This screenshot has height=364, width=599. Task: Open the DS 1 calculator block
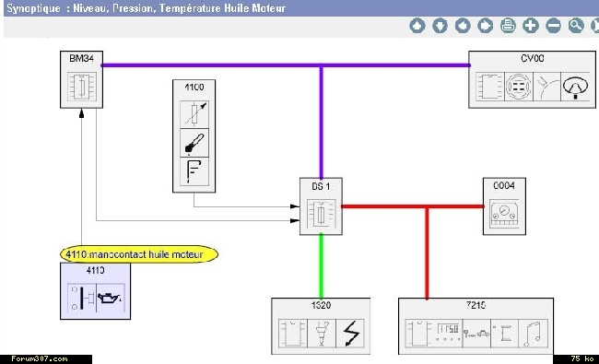tap(321, 206)
